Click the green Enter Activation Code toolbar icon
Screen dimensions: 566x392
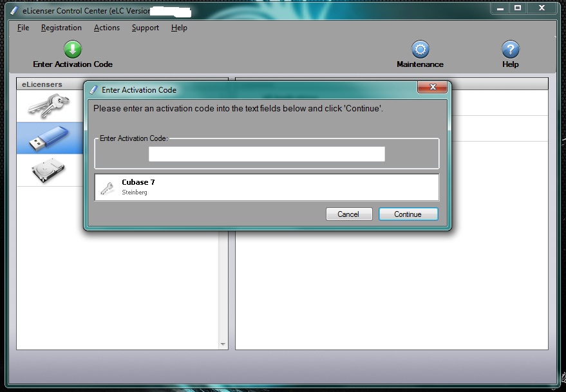click(73, 50)
